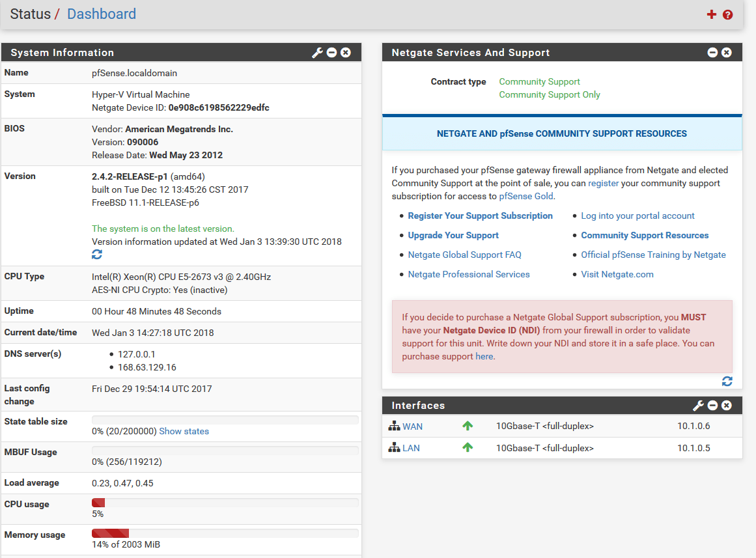The width and height of the screenshot is (756, 558).
Task: Click uptime value 00 Hour 48 Minutes
Action: coord(157,311)
